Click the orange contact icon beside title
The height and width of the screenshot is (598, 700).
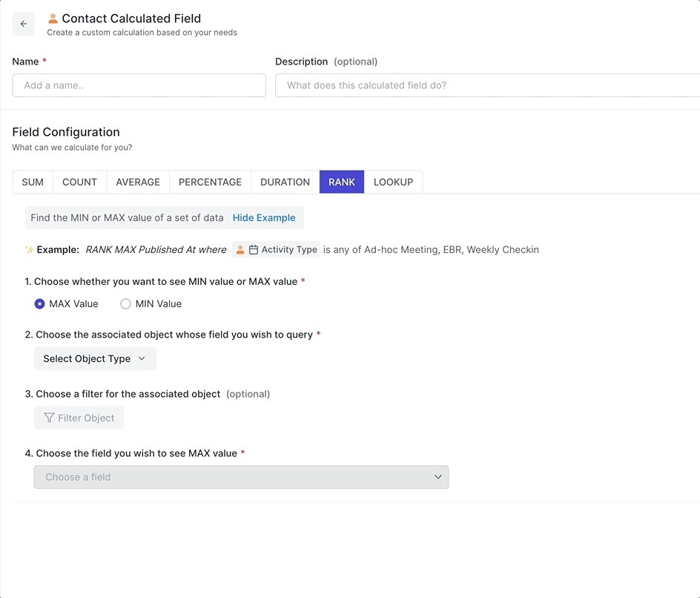tap(53, 19)
